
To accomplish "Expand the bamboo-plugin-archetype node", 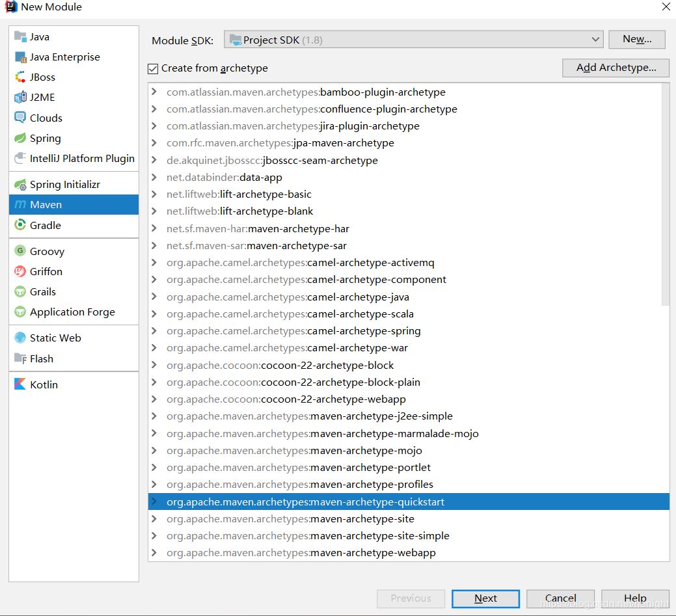I will click(154, 92).
